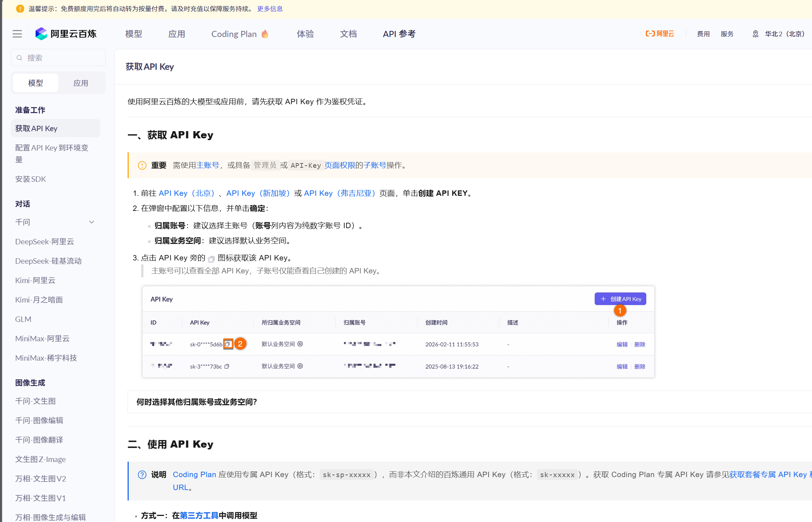Copy the sk-3****73bc API key

click(227, 366)
